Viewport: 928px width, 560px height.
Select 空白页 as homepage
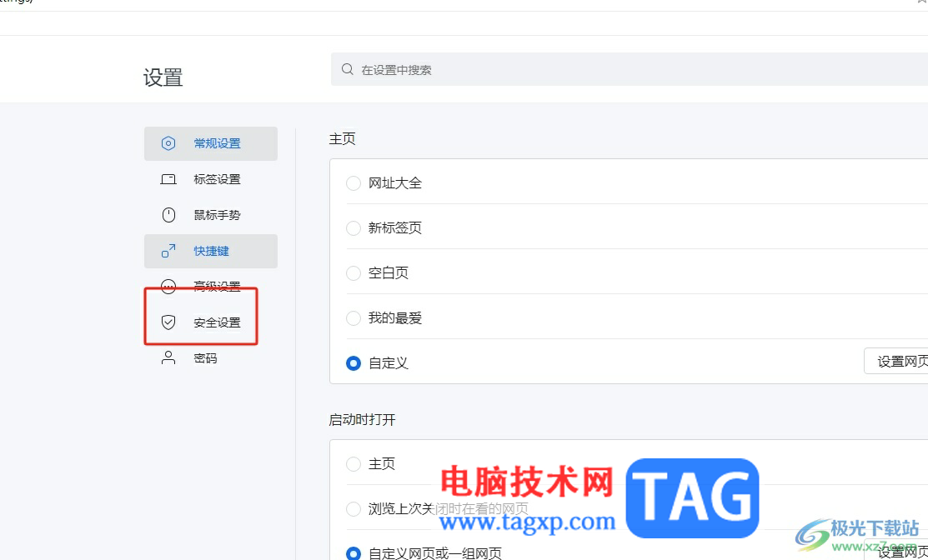tap(353, 272)
